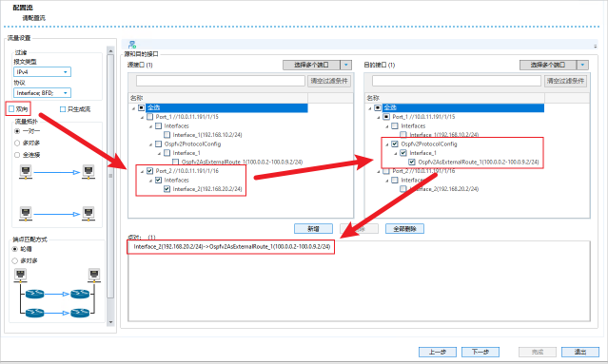
Task: Click the 名称 column header in source panel
Action: [218, 98]
